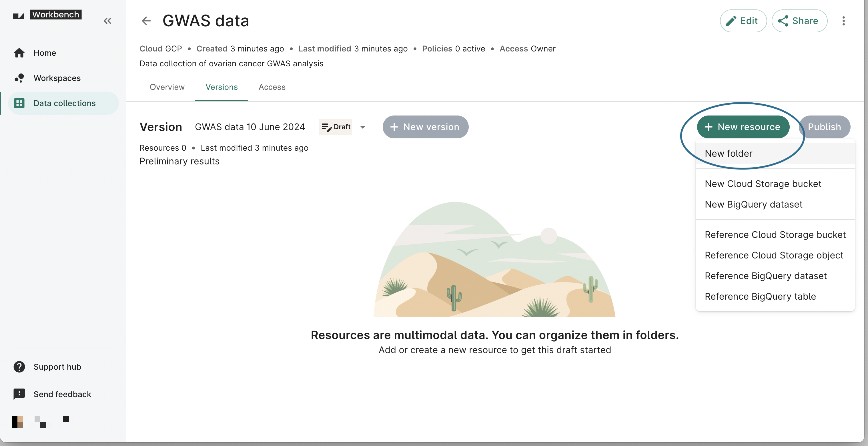
Task: Click the back arrow navigation icon
Action: tap(147, 21)
